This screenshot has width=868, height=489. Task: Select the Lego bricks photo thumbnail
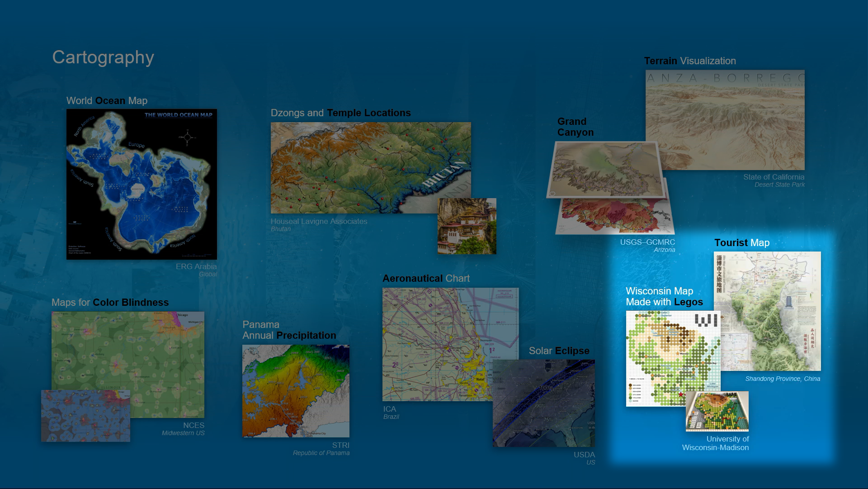tap(717, 411)
